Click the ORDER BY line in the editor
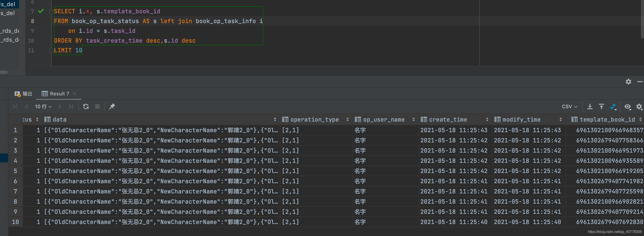644x236 pixels. 125,41
